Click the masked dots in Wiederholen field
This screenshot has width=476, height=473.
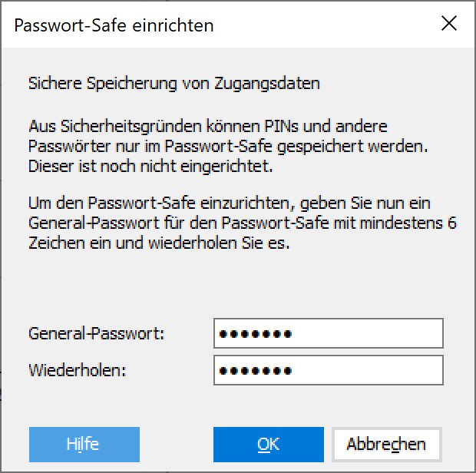point(255,370)
